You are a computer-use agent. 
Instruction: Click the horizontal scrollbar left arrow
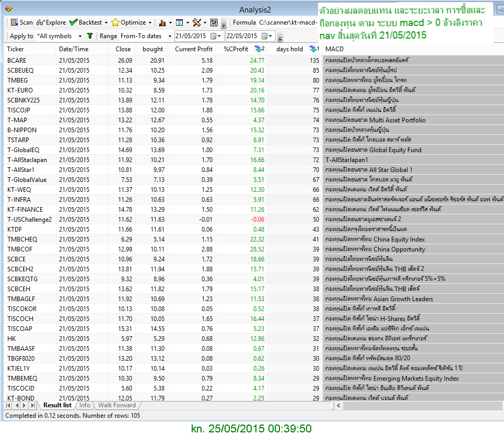(x=338, y=405)
